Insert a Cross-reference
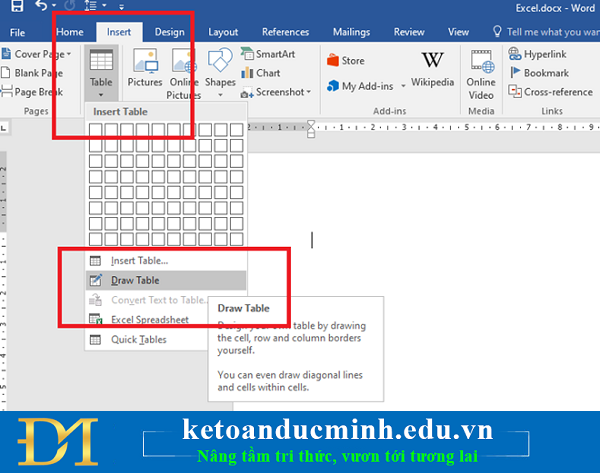The width and height of the screenshot is (600, 473). tap(550, 92)
